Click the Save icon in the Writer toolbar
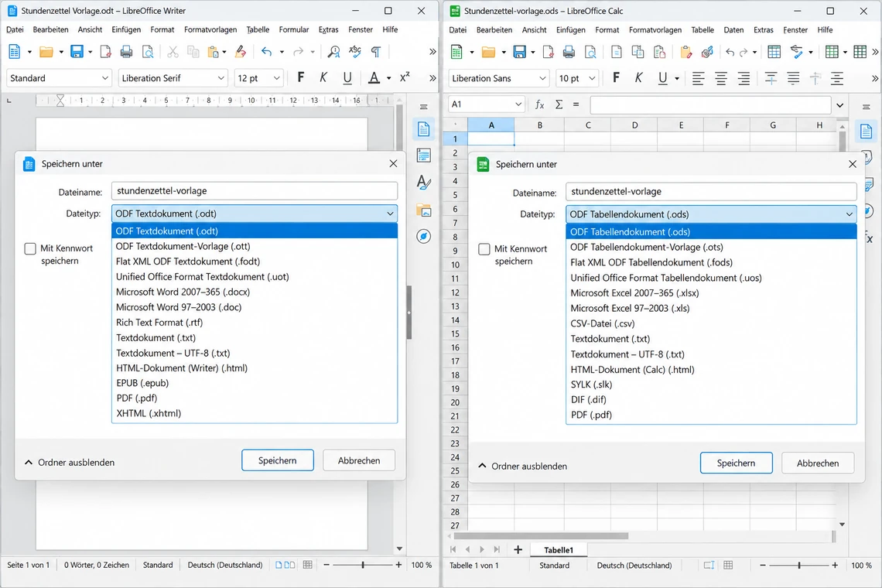Image resolution: width=882 pixels, height=588 pixels. tap(77, 52)
